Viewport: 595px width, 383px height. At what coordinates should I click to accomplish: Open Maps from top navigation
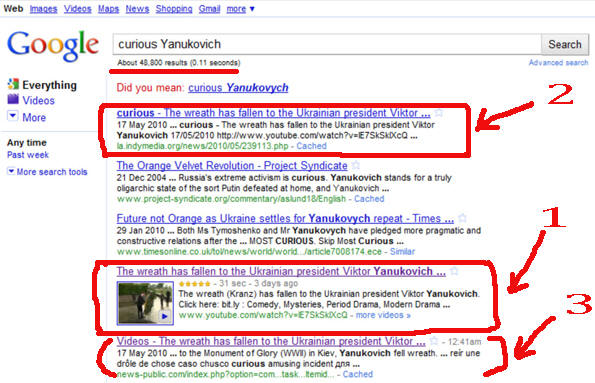[x=108, y=9]
